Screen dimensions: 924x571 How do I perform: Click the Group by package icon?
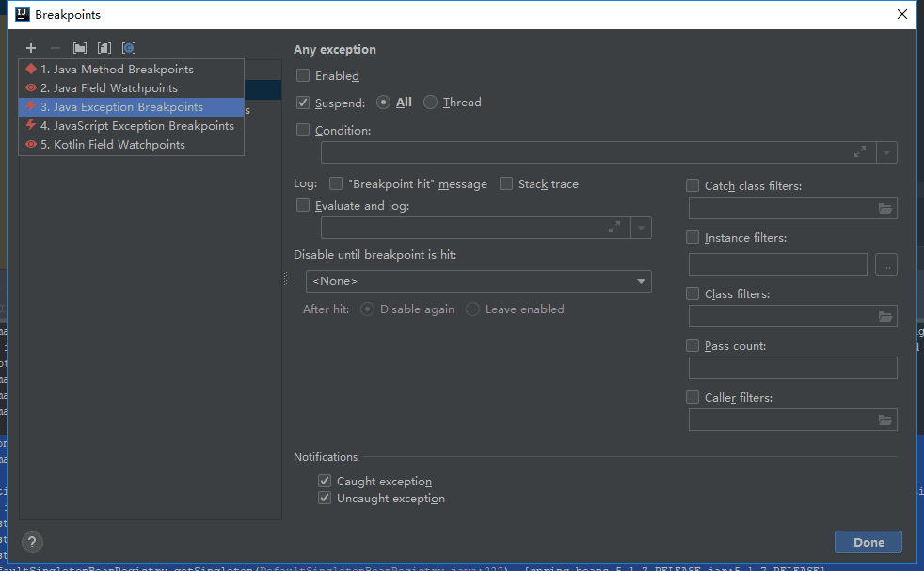(x=80, y=48)
